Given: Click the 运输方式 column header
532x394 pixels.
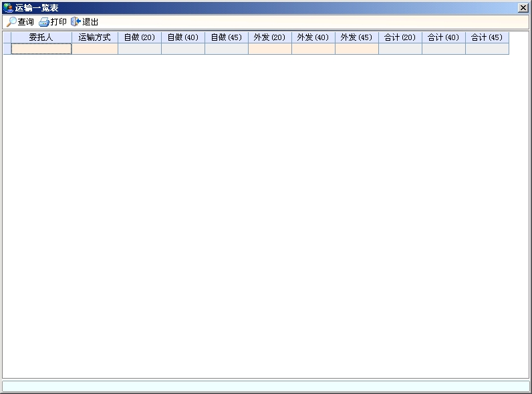Looking at the screenshot, I should (x=95, y=37).
